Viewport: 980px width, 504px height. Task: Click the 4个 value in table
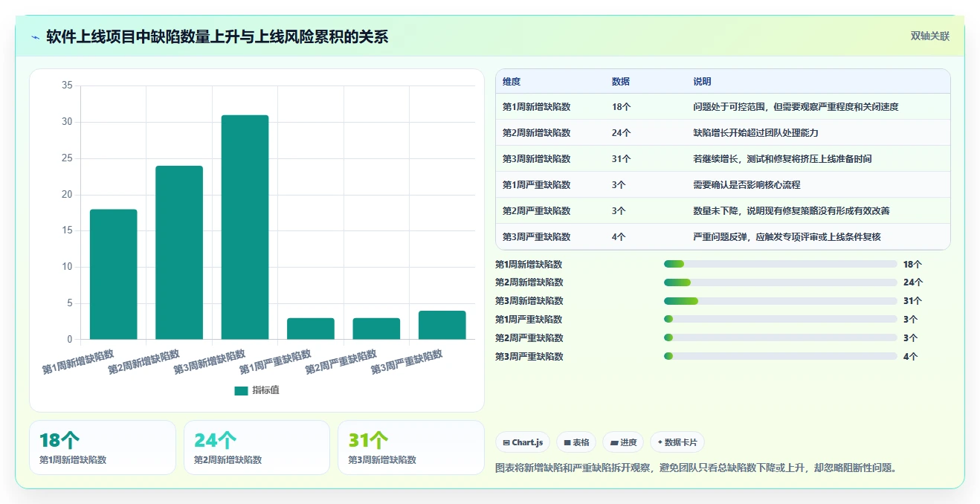[x=619, y=237]
